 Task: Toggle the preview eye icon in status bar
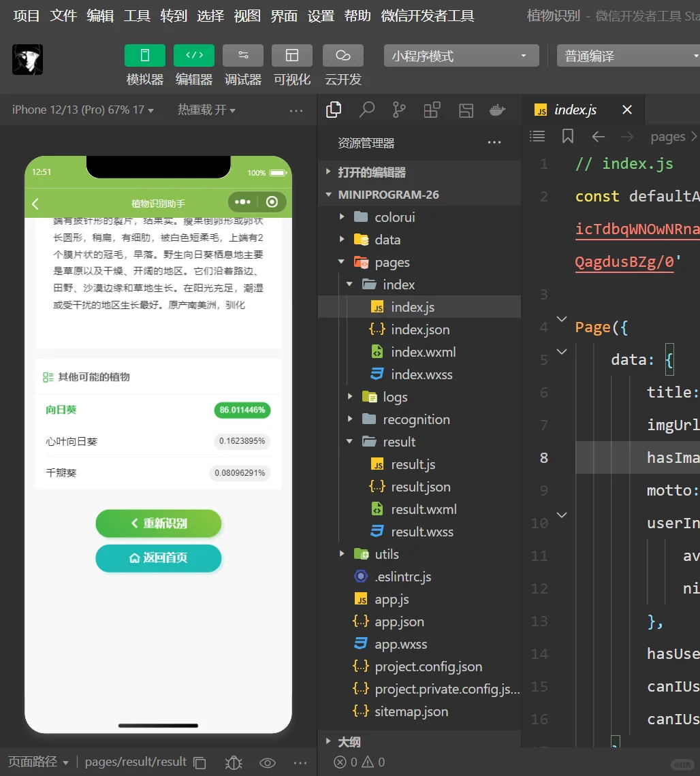[x=268, y=762]
